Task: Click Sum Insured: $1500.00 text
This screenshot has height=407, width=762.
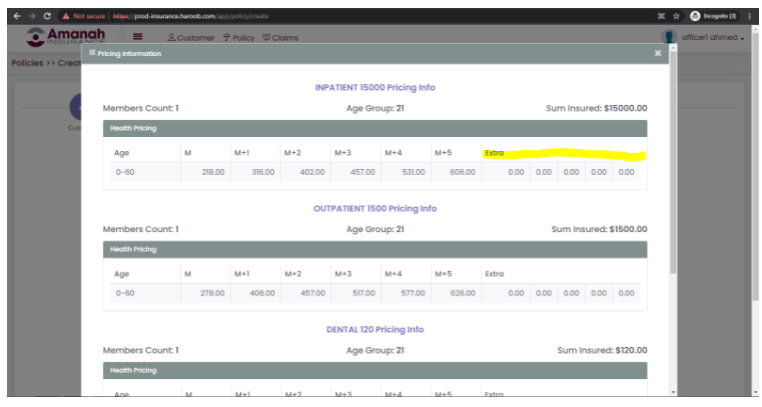Action: tap(599, 229)
